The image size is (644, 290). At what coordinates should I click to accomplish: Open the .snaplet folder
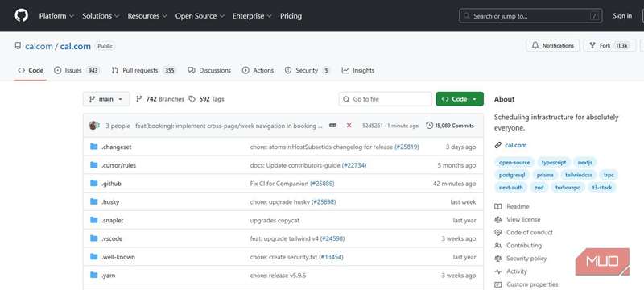[113, 220]
